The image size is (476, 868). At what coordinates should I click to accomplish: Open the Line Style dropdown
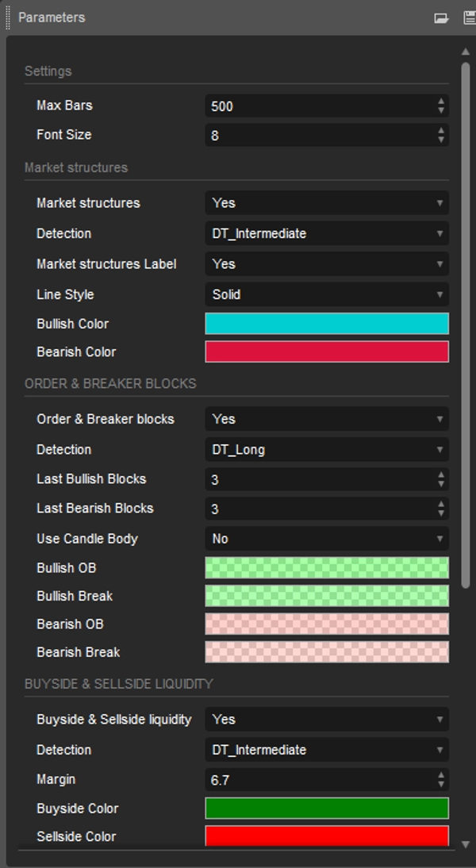326,294
